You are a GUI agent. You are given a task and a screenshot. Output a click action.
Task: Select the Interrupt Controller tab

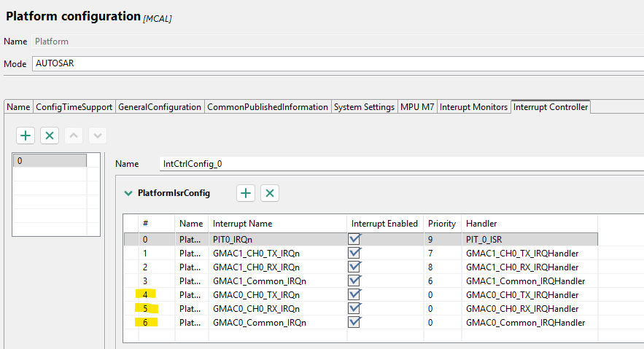coord(551,107)
